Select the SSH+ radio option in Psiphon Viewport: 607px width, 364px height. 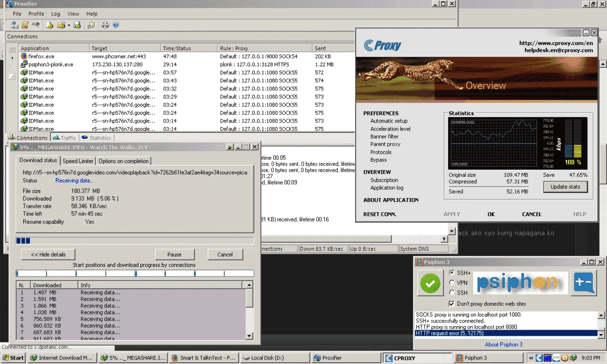point(452,272)
